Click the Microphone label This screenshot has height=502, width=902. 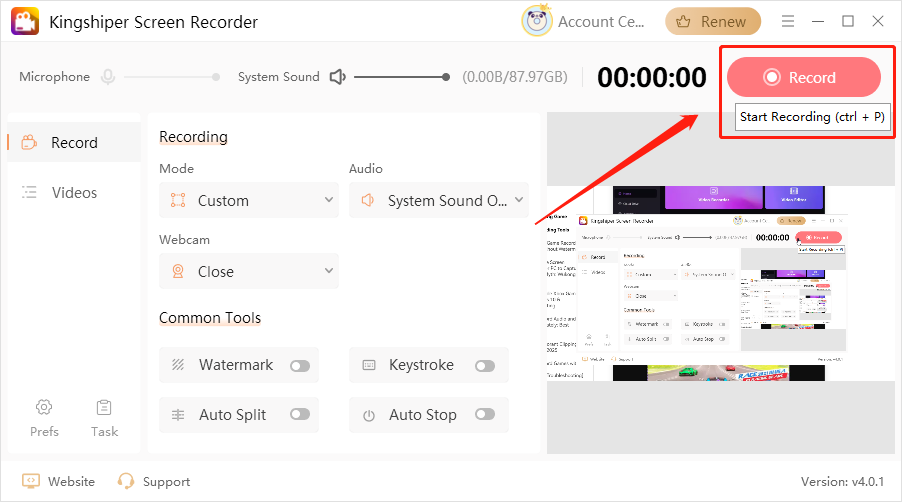(55, 76)
